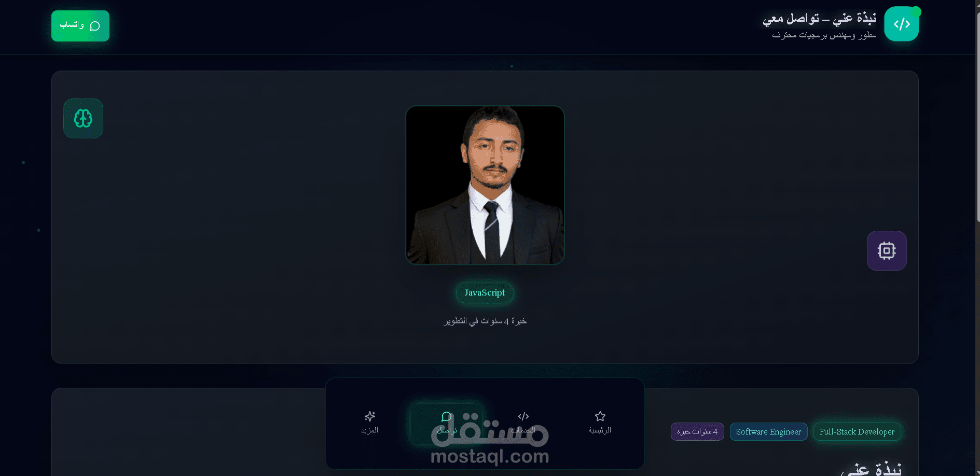Click the code brackets logo icon
980x476 pixels.
(x=901, y=24)
